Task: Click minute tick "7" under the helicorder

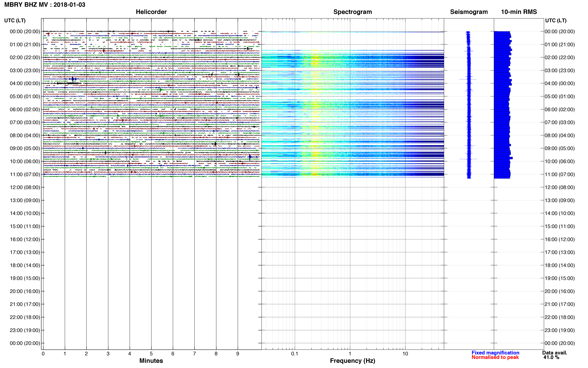Action: coord(195,354)
